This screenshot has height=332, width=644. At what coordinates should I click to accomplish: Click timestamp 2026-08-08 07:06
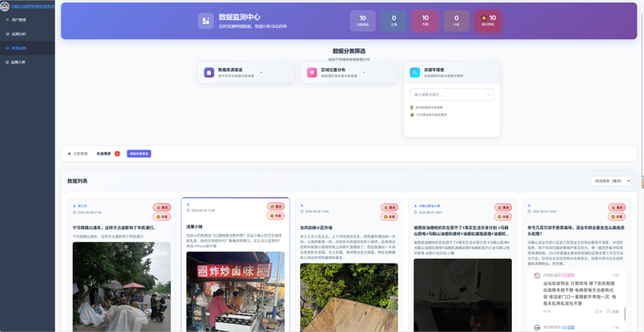[89, 212]
